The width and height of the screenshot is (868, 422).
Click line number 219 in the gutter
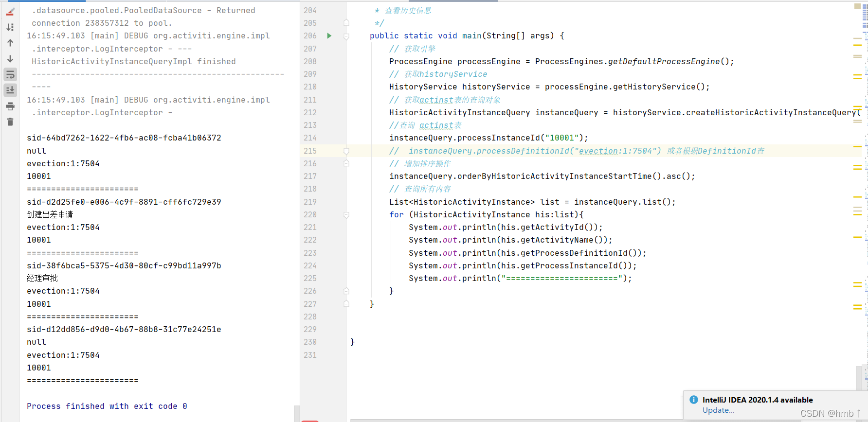pyautogui.click(x=310, y=202)
